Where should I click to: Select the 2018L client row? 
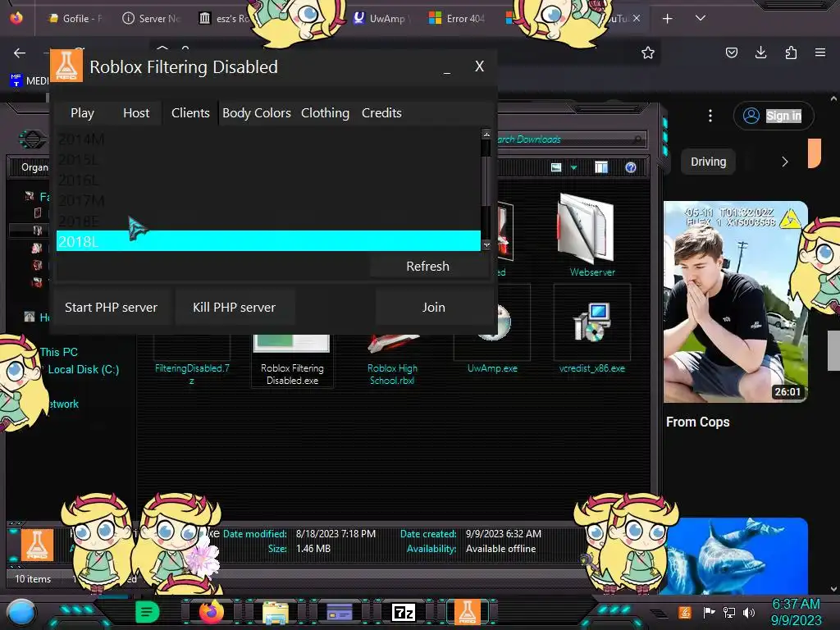(268, 241)
